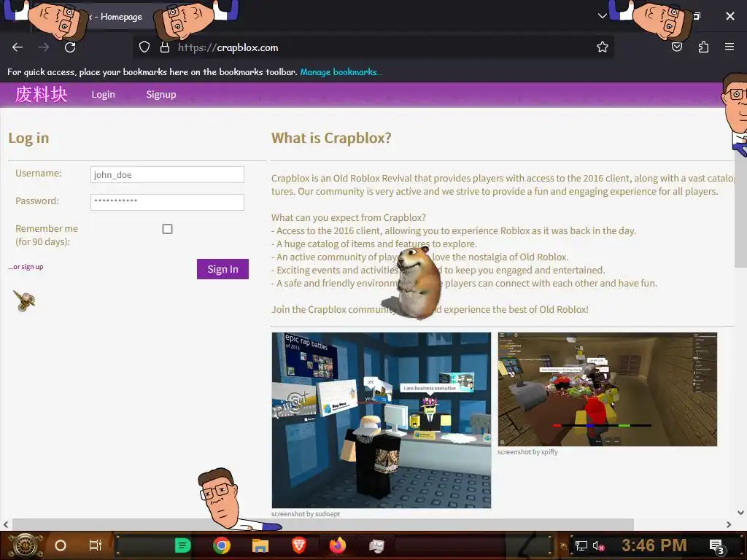The image size is (747, 560).
Task: Click the 'screenshot by spiffy' caption
Action: pyautogui.click(x=527, y=452)
